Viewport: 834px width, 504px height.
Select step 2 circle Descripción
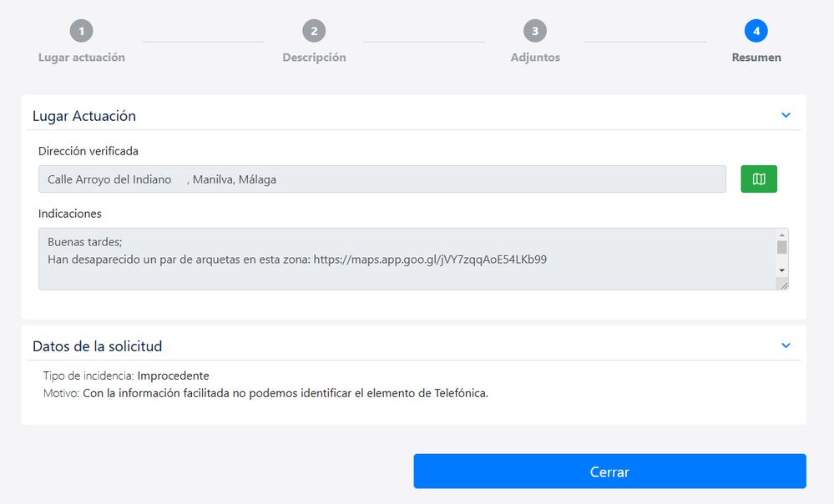313,30
